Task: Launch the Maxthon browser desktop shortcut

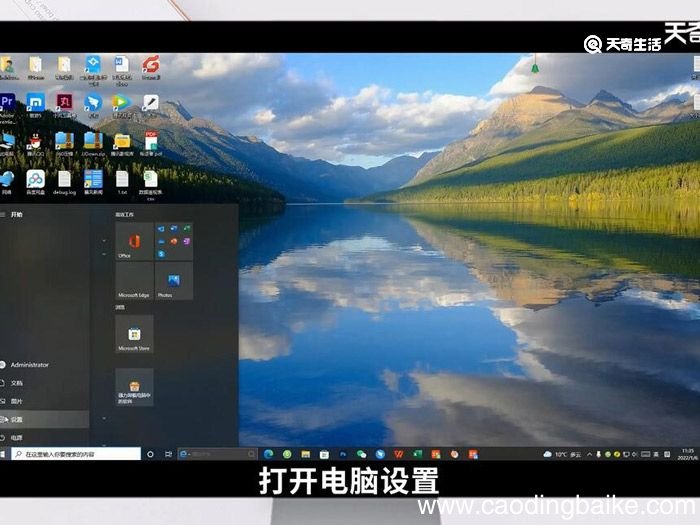Action: (35, 106)
